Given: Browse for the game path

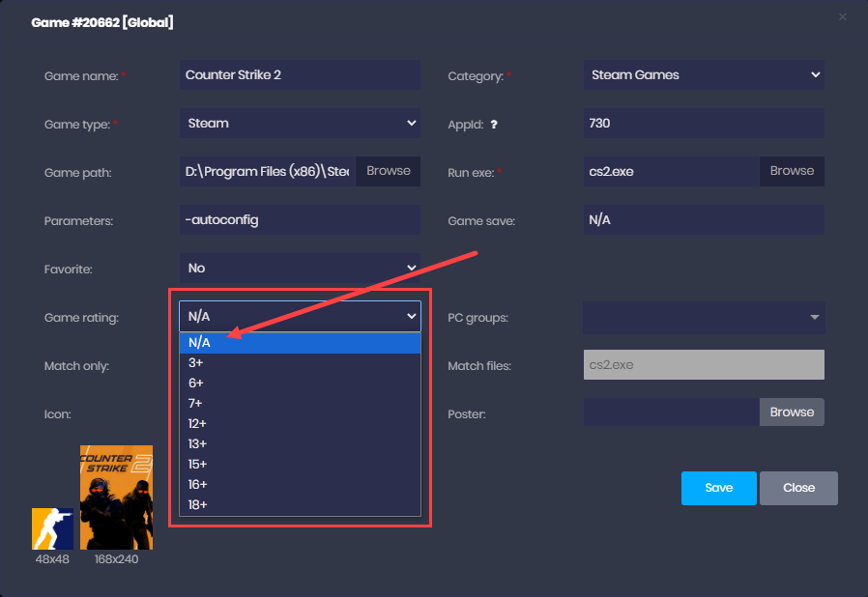Looking at the screenshot, I should point(389,171).
